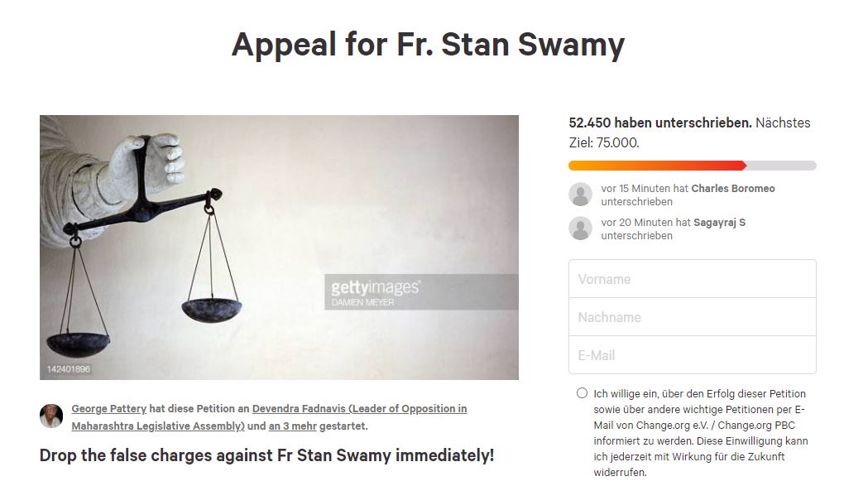The height and width of the screenshot is (486, 868).
Task: Click the Nachname input field
Action: pyautogui.click(x=692, y=317)
